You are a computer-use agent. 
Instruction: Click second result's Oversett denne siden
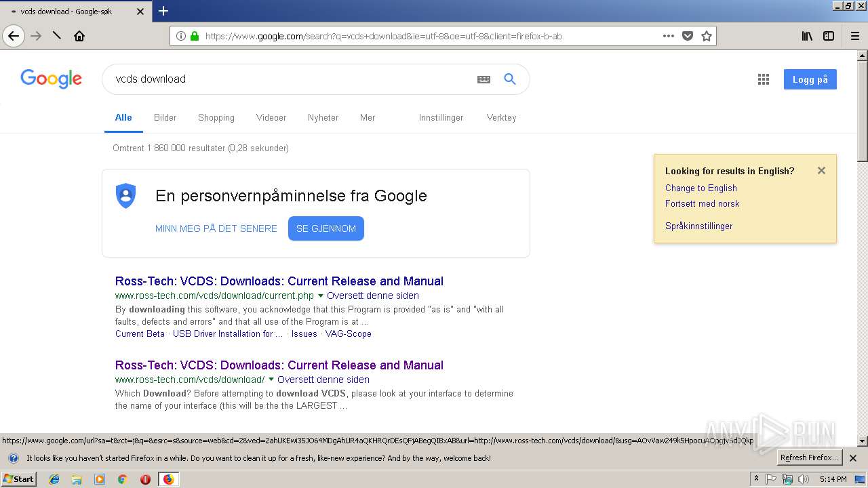click(323, 380)
